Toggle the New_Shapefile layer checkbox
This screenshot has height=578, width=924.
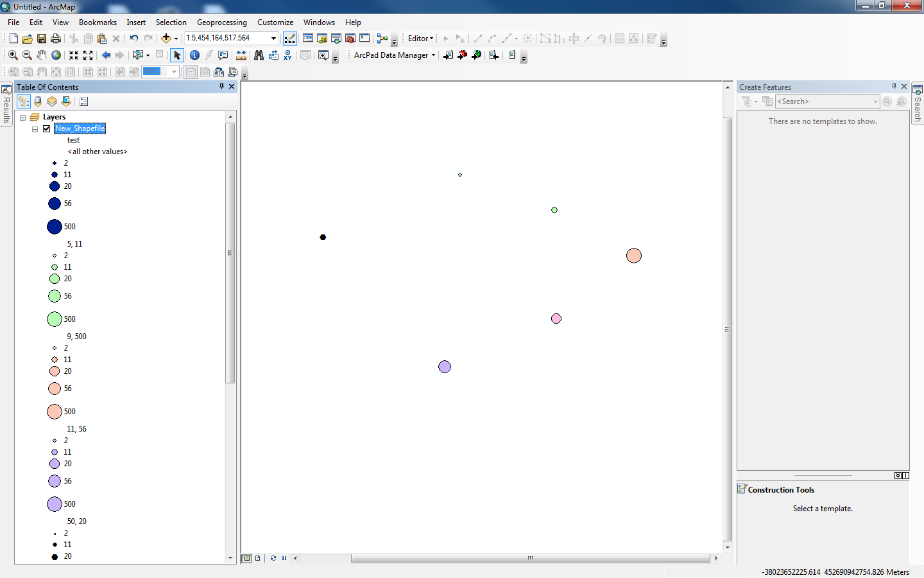point(47,128)
